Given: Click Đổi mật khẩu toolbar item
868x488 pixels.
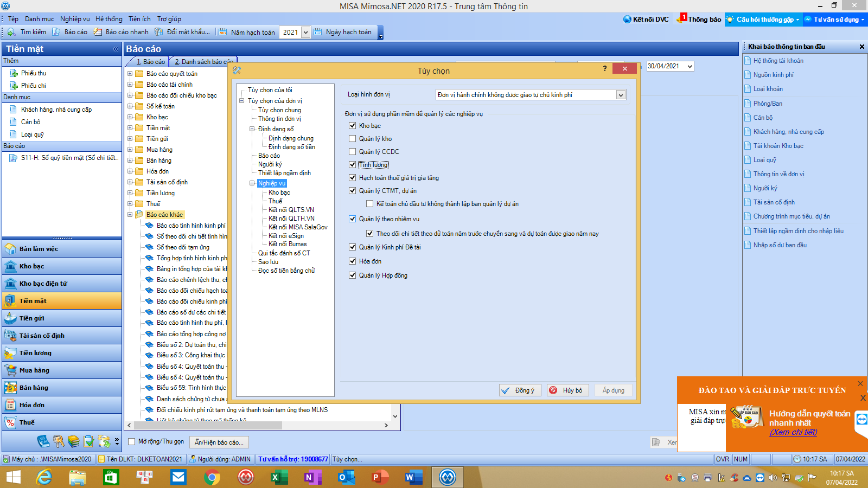Looking at the screenshot, I should click(182, 32).
